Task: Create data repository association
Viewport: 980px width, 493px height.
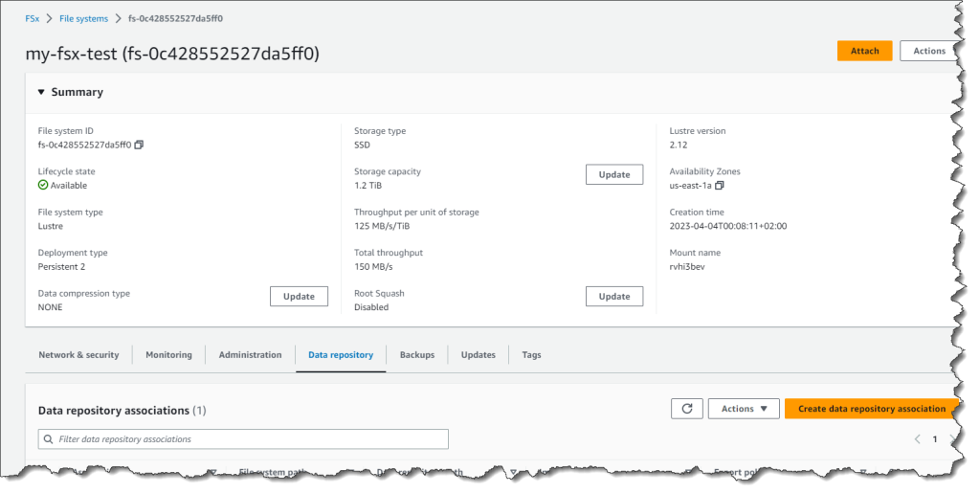Action: [x=872, y=409]
